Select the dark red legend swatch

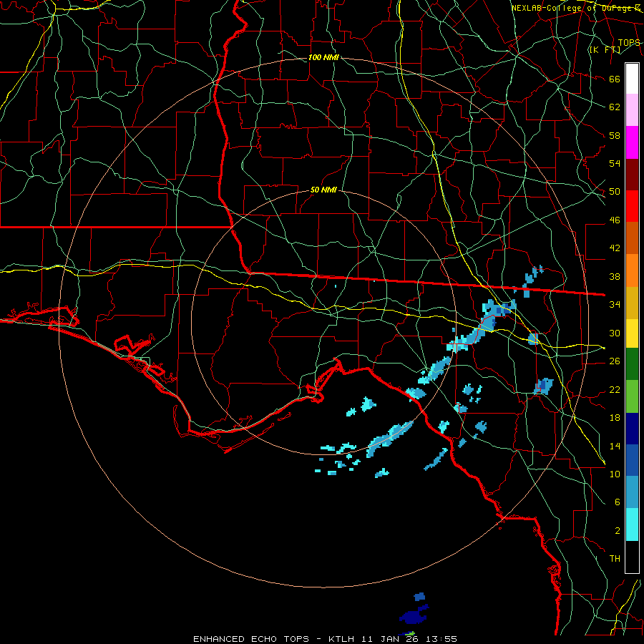click(x=632, y=175)
